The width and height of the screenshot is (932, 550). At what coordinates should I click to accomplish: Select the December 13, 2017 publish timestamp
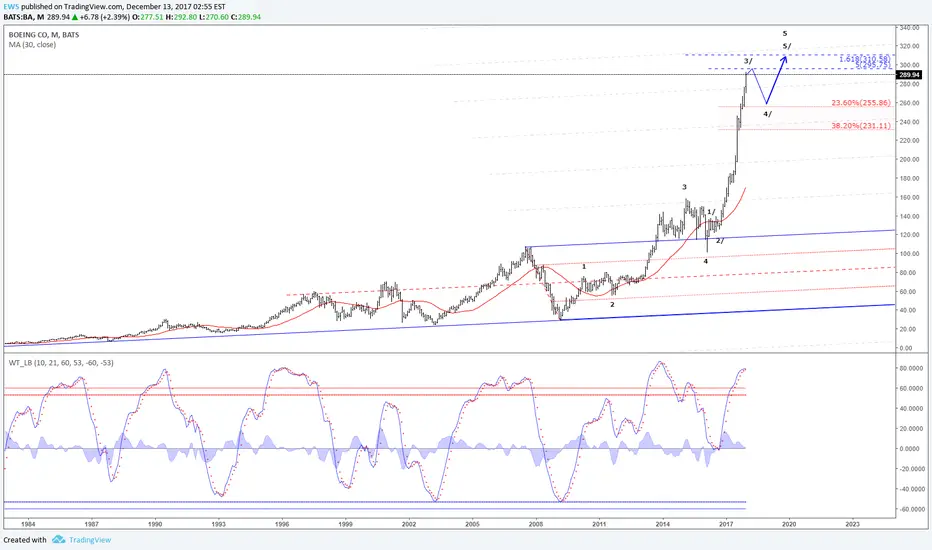tap(176, 7)
